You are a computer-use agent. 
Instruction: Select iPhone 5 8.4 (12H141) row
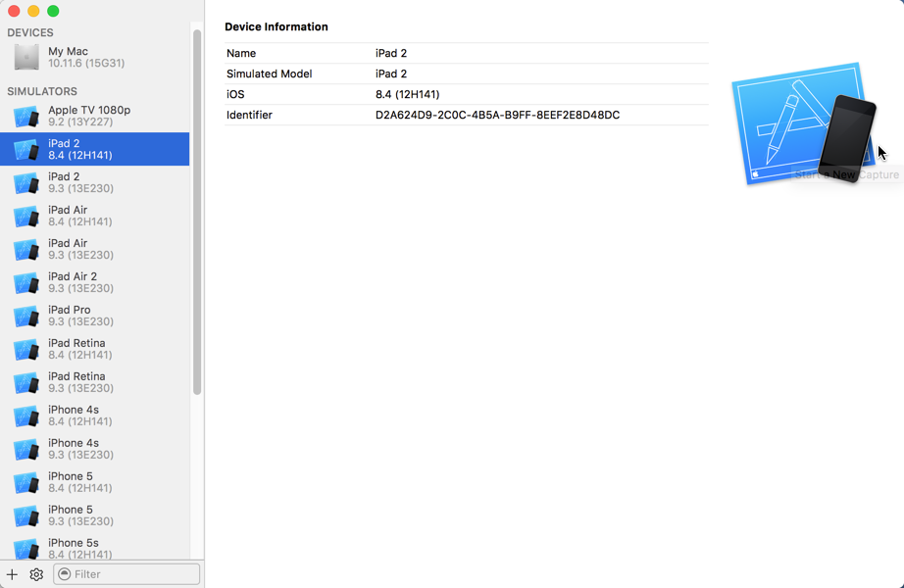(94, 482)
